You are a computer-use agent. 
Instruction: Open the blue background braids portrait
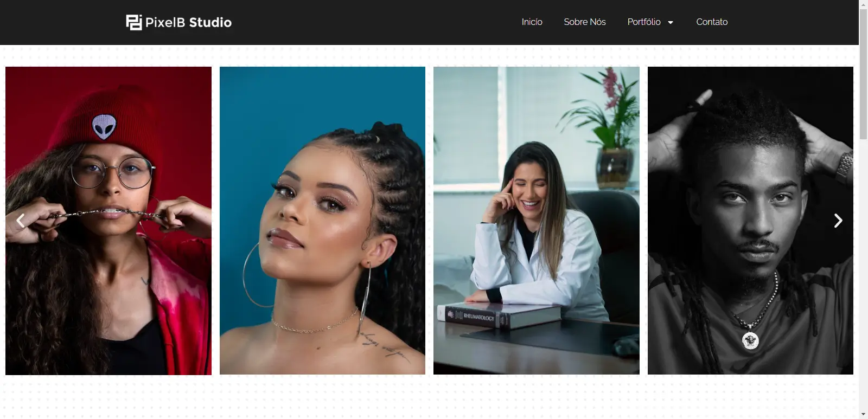(322, 221)
